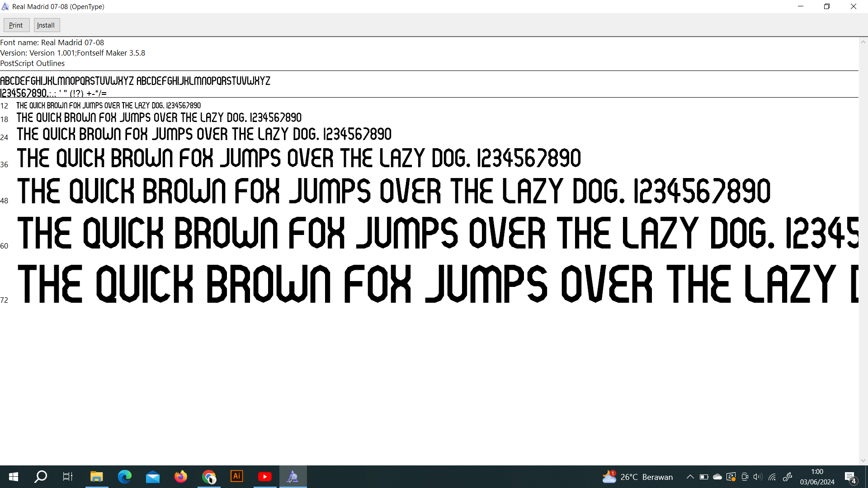Click the Install font button

point(46,25)
